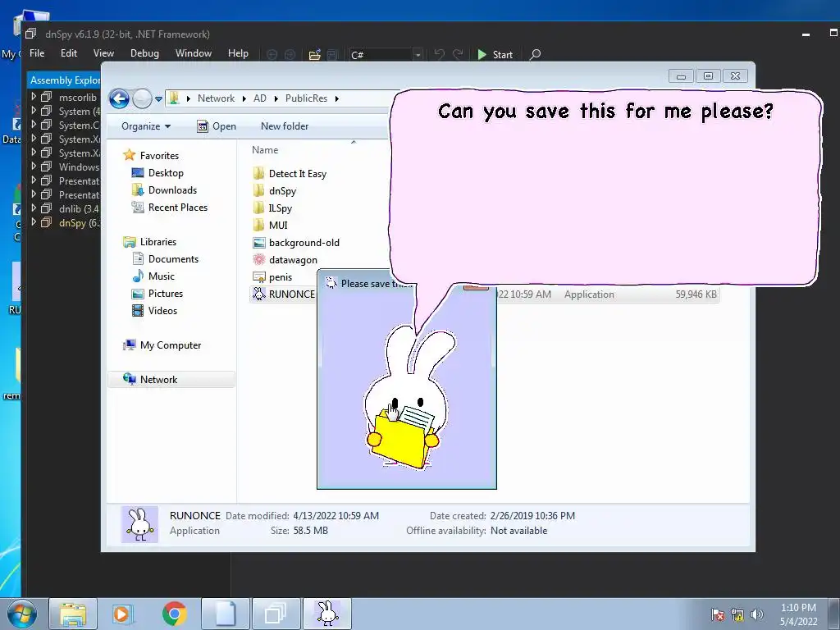Screen dimensions: 840x630
Task: Expand the arrow after PublicRes breadcrumb
Action: (337, 98)
